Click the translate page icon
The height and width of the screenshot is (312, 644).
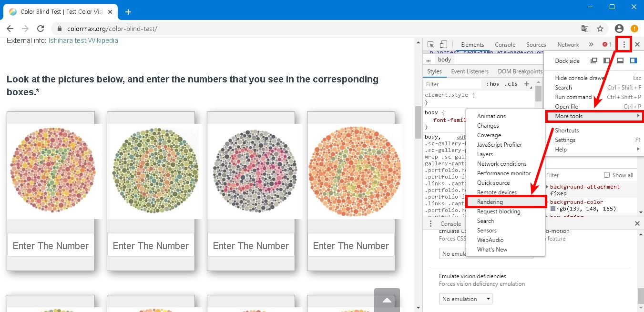coord(585,29)
